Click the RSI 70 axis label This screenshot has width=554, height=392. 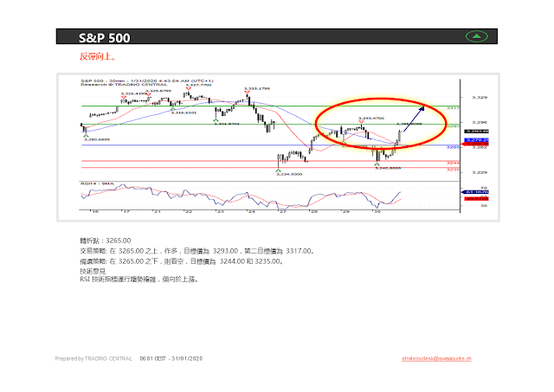[484, 188]
